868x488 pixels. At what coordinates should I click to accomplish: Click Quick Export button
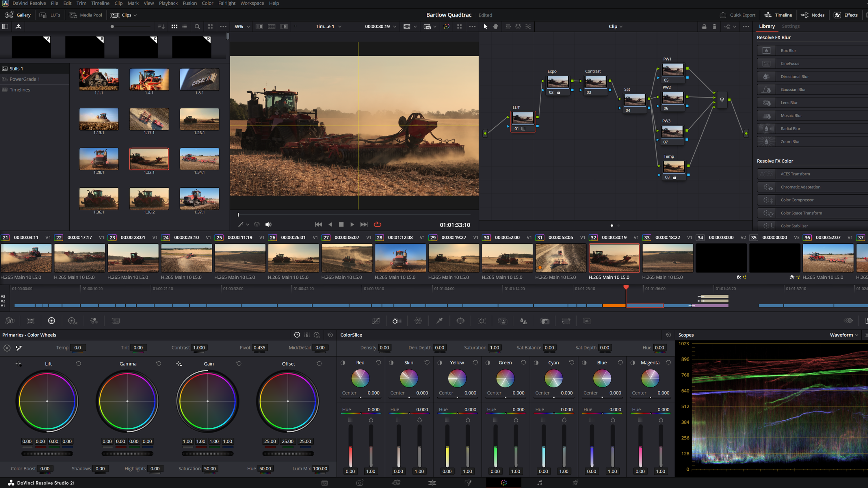(737, 15)
